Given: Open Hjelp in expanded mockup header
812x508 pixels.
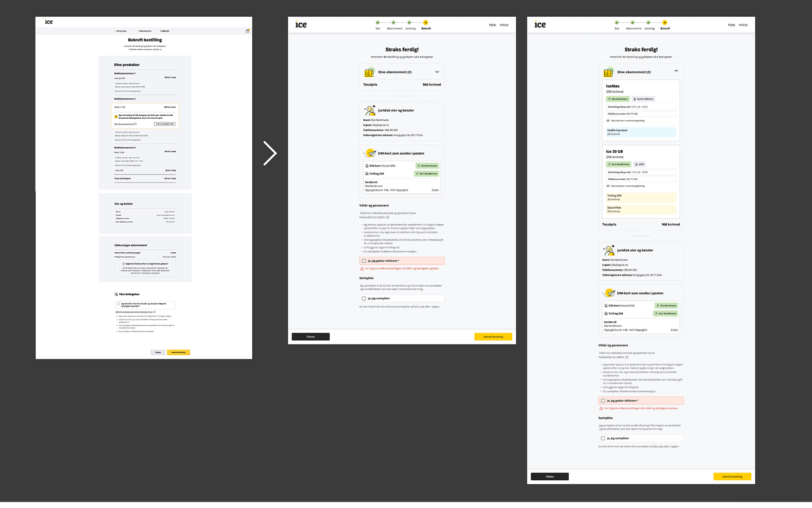Looking at the screenshot, I should pyautogui.click(x=731, y=25).
